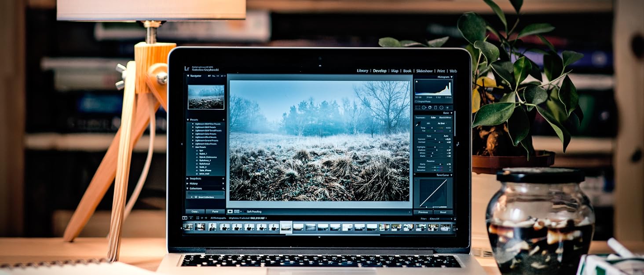Viewport: 644px width, 275px height.
Task: Select the Crop Overlay tool icon
Action: 417,107
